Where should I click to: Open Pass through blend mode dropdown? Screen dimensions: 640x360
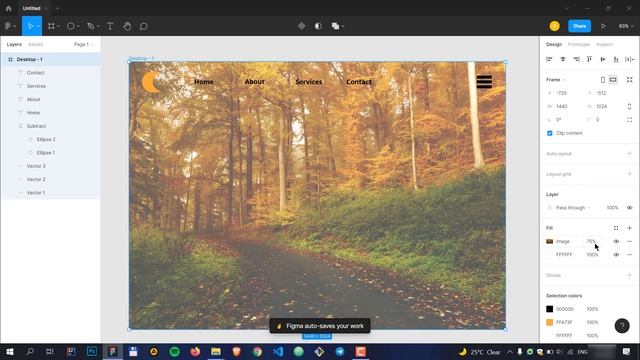(x=573, y=208)
